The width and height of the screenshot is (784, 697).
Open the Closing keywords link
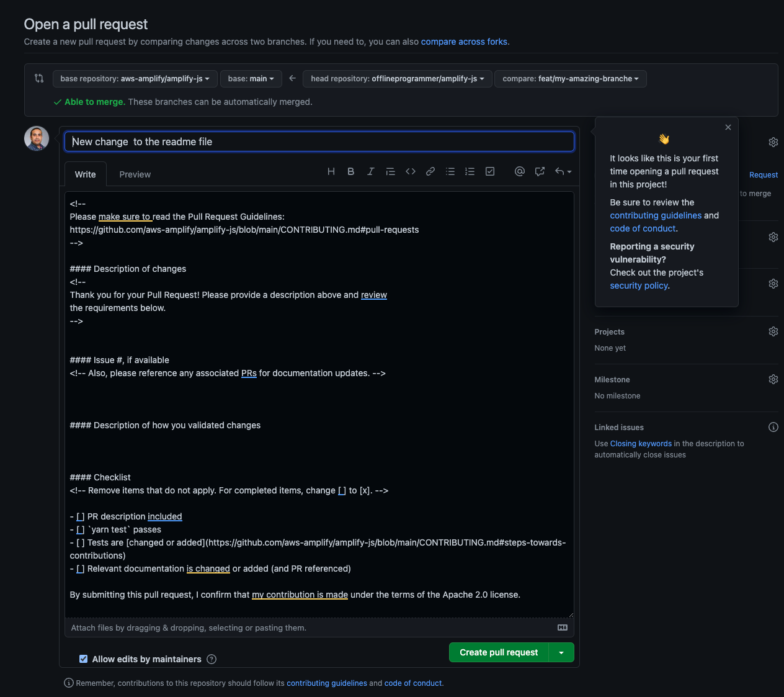641,444
